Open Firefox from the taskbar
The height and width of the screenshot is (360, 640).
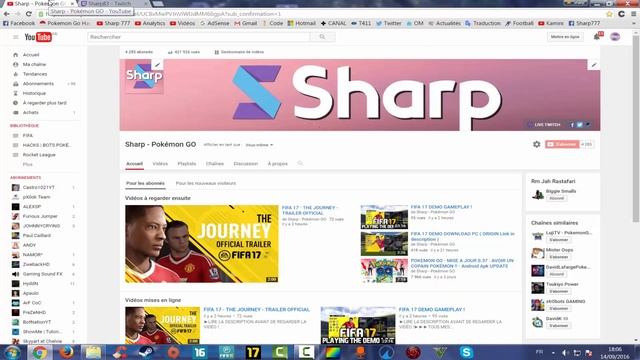click(67, 352)
